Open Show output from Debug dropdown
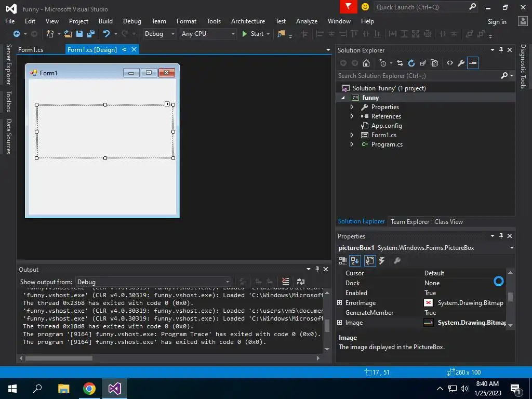532x399 pixels. pyautogui.click(x=228, y=282)
